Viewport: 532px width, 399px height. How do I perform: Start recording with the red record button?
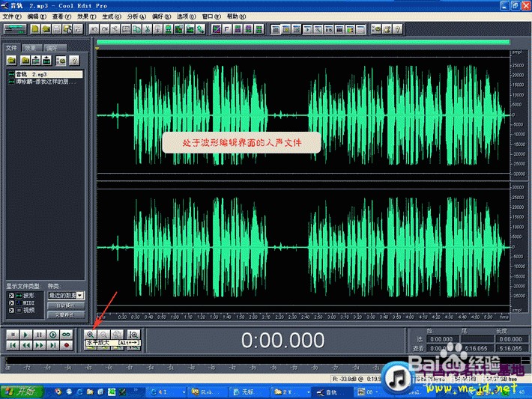67,345
